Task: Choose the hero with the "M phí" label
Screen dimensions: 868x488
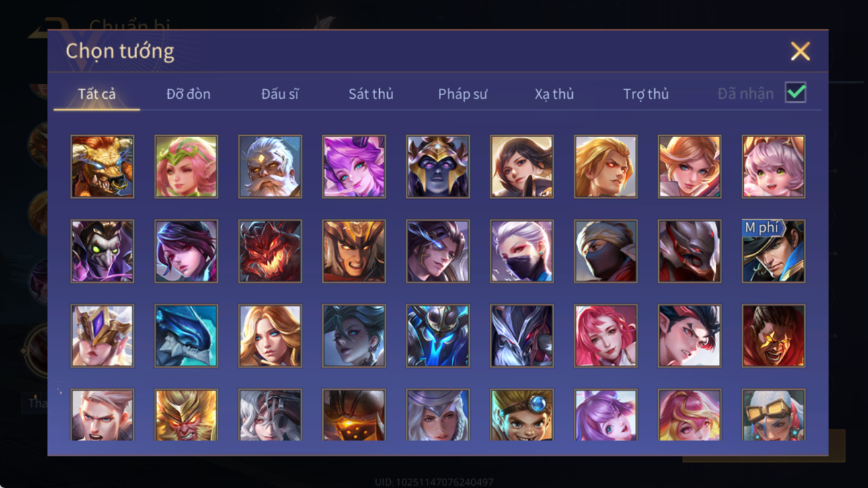Action: [x=773, y=251]
